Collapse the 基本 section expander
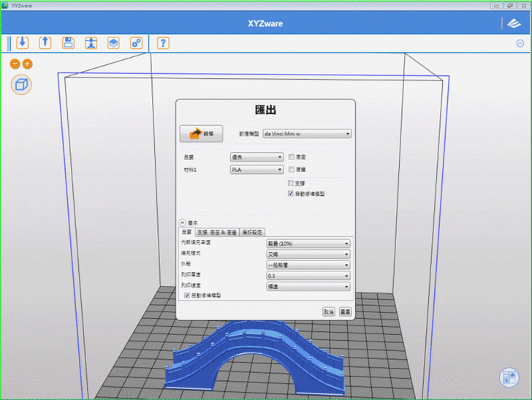Image resolution: width=532 pixels, height=400 pixels. (x=182, y=222)
